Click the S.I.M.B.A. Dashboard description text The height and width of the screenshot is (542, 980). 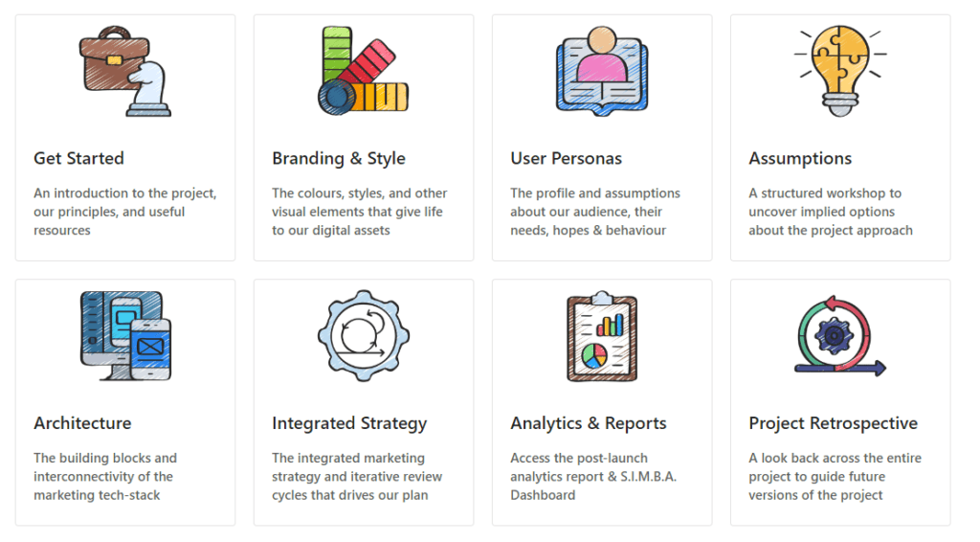593,476
